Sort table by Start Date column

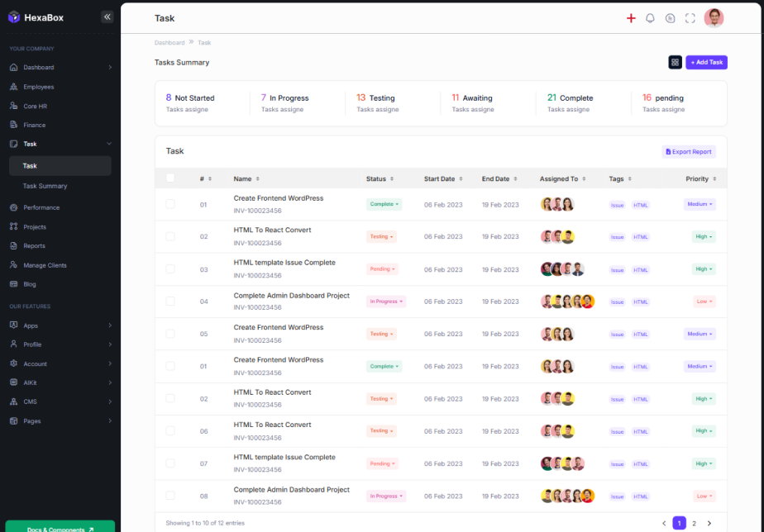(443, 178)
